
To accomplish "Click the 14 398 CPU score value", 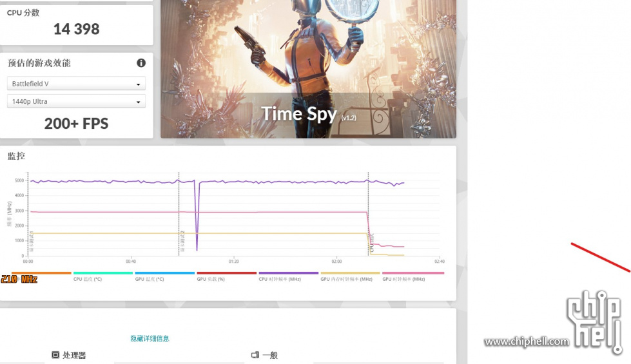I will tap(76, 29).
